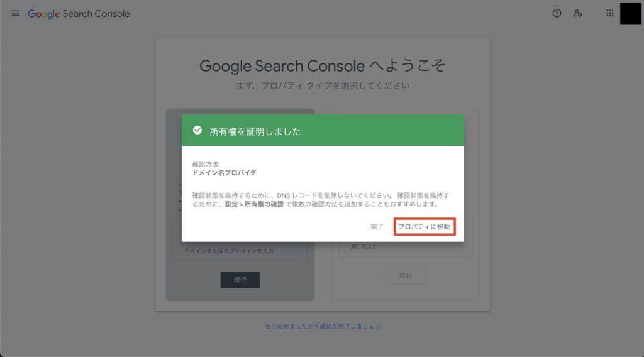Click the green checkmark verification icon
Viewport: 644px width, 357px height.
[197, 131]
